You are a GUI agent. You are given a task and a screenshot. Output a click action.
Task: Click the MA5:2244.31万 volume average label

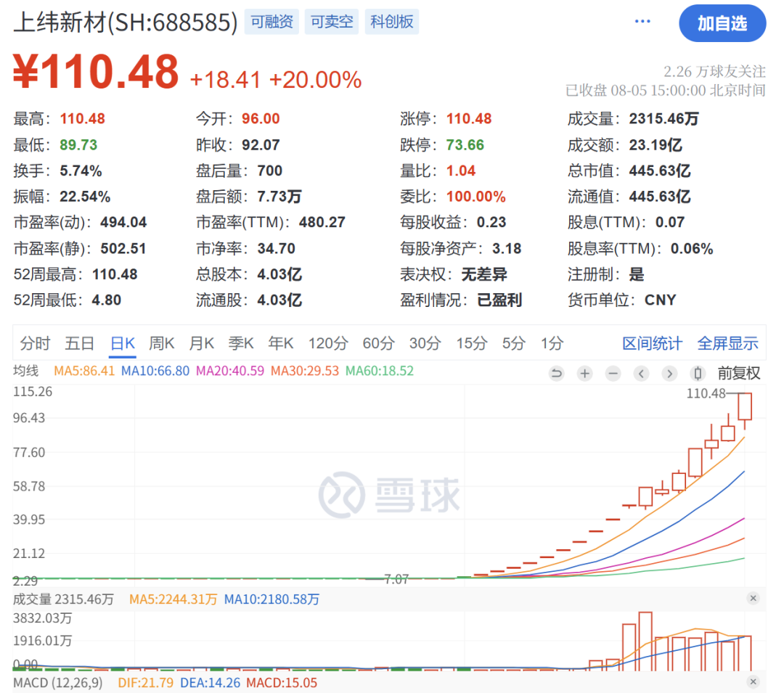click(173, 599)
